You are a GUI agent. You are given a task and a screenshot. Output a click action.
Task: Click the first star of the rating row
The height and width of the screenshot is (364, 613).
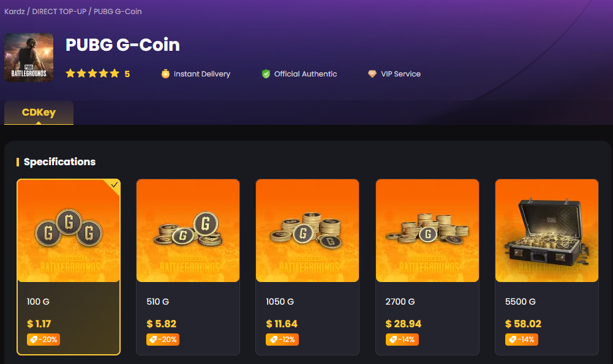[x=69, y=73]
